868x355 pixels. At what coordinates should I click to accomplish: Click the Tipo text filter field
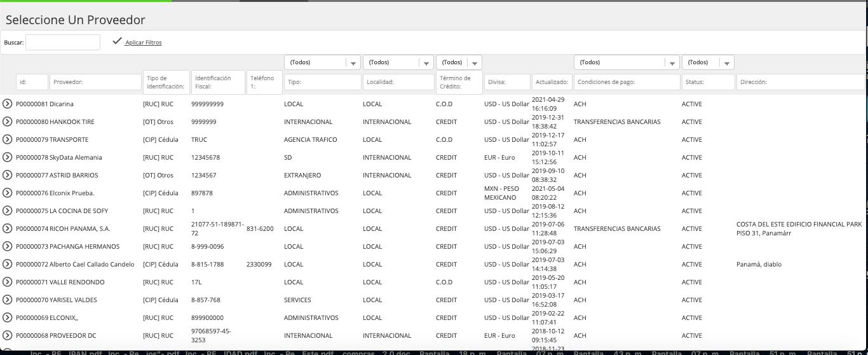tap(322, 82)
